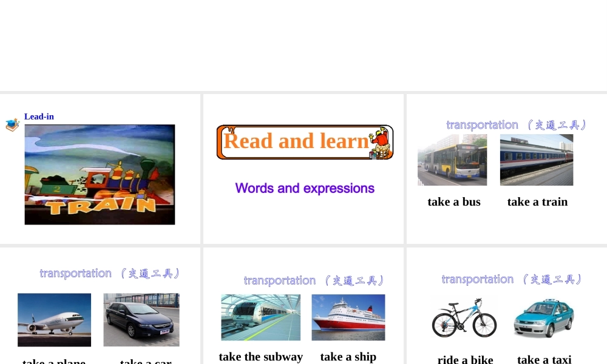The image size is (607, 364).
Task: Click transportation heading above bike image
Action: point(512,279)
